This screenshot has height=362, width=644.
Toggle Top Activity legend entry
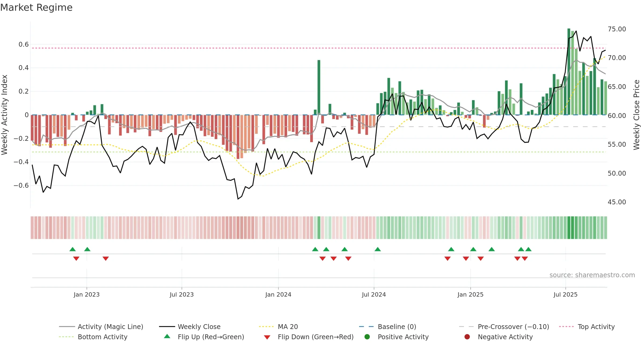pos(587,327)
